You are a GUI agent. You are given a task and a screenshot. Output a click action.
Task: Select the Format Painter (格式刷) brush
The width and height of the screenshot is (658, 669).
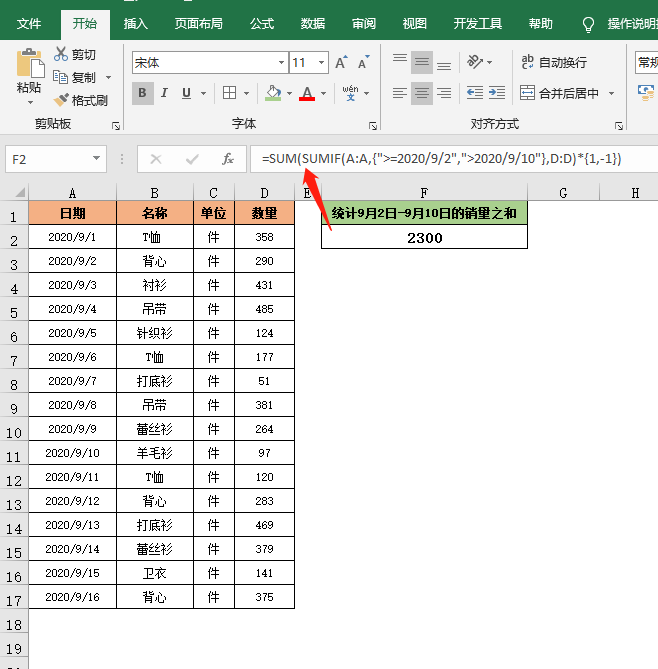62,100
